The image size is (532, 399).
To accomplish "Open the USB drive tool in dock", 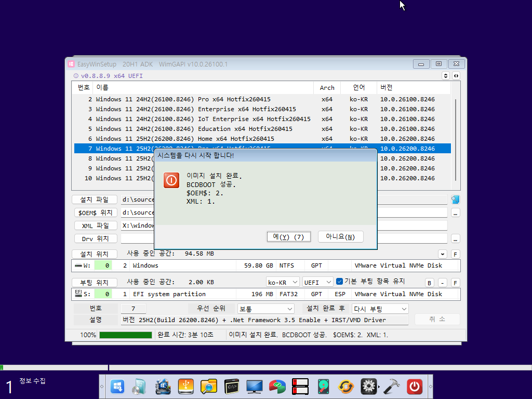I will click(x=185, y=387).
